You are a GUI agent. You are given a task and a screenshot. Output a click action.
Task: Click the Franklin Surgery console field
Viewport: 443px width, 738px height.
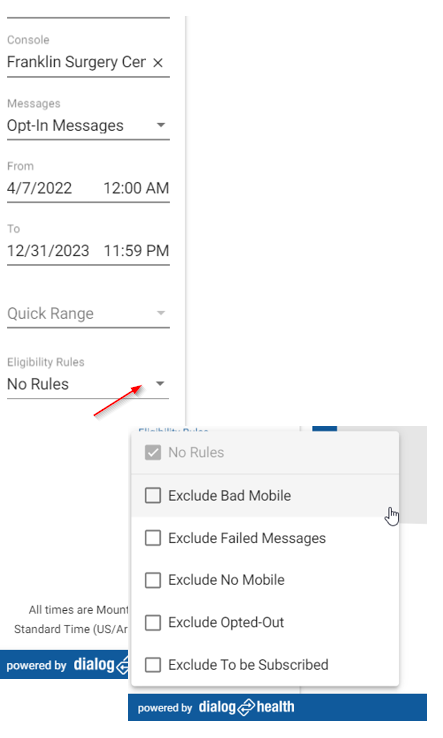pyautogui.click(x=77, y=63)
